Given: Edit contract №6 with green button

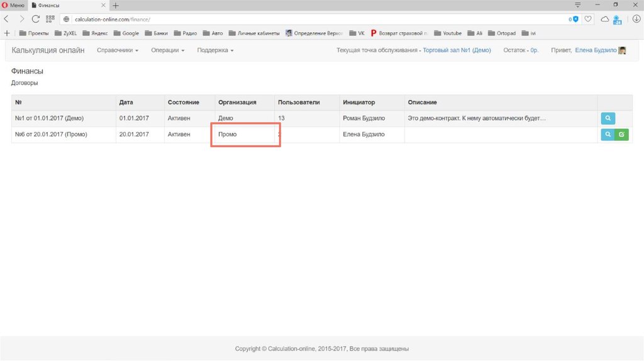Looking at the screenshot, I should click(x=621, y=134).
